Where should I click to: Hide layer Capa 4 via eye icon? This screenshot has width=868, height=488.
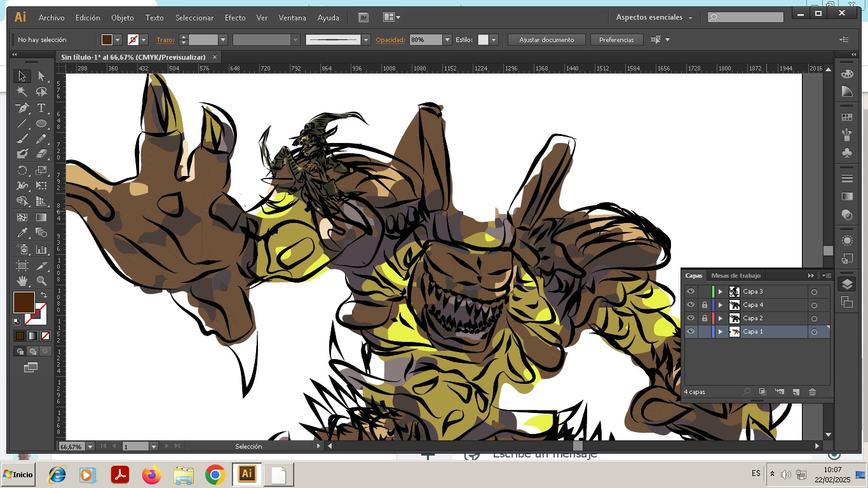point(691,305)
